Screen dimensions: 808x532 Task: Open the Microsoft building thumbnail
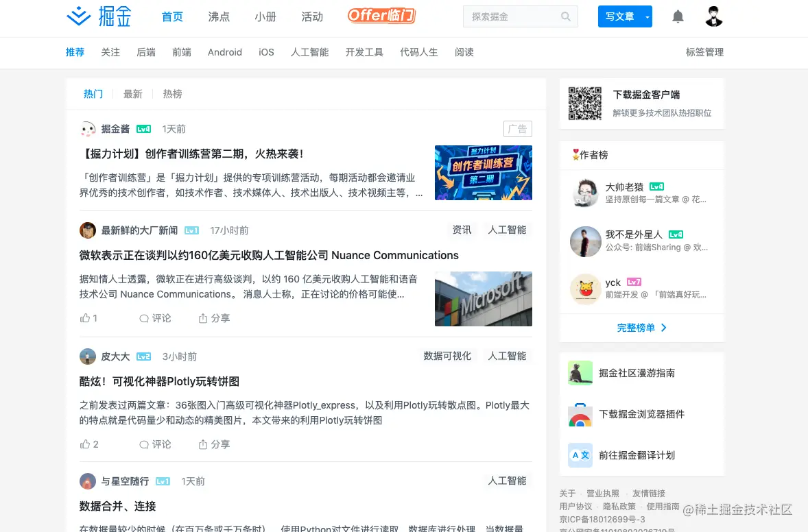tap(484, 299)
